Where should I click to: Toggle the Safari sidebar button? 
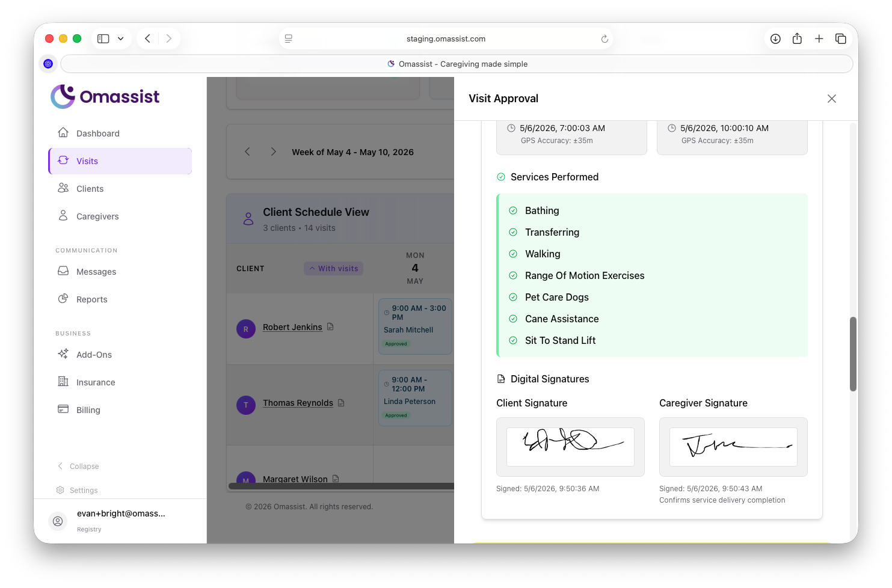pyautogui.click(x=103, y=38)
